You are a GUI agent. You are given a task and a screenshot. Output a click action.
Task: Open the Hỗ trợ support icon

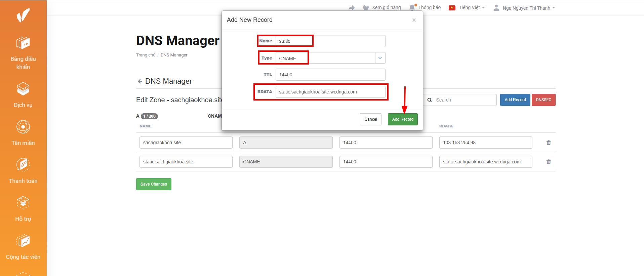tap(23, 203)
